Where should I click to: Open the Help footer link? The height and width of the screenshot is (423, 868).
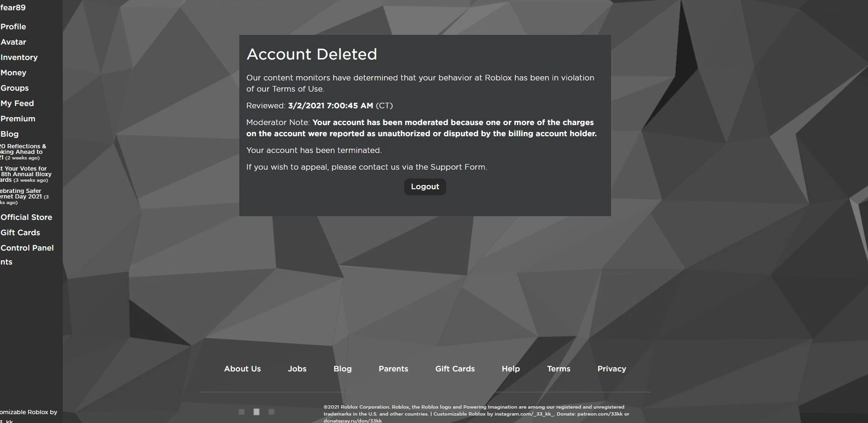(511, 369)
